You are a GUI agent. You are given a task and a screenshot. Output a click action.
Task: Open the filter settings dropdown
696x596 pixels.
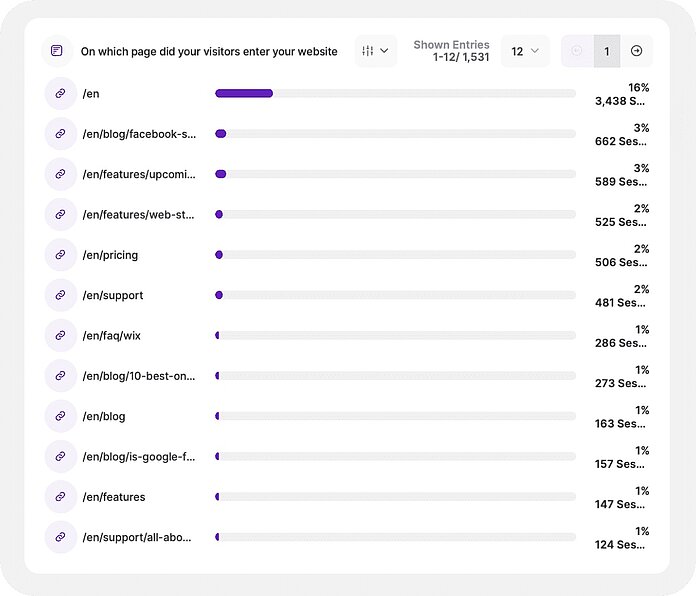375,51
